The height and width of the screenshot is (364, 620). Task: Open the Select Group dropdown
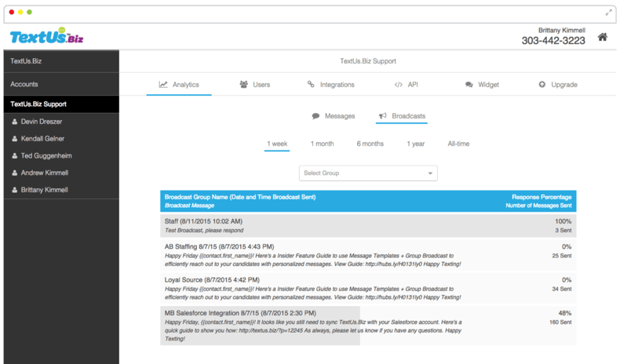pyautogui.click(x=368, y=173)
